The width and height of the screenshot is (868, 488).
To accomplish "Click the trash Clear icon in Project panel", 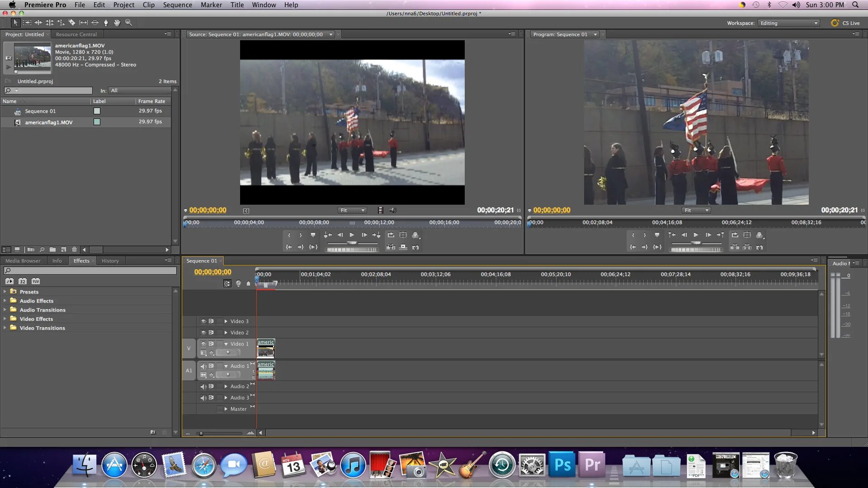I will pos(75,249).
